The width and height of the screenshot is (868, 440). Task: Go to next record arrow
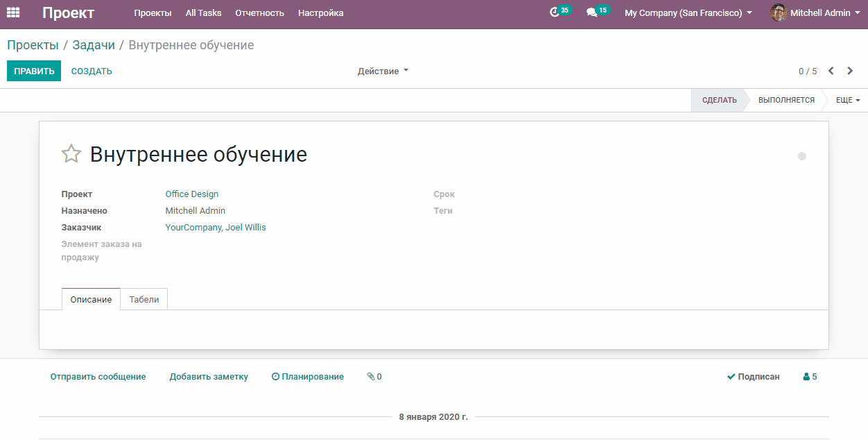pyautogui.click(x=850, y=71)
